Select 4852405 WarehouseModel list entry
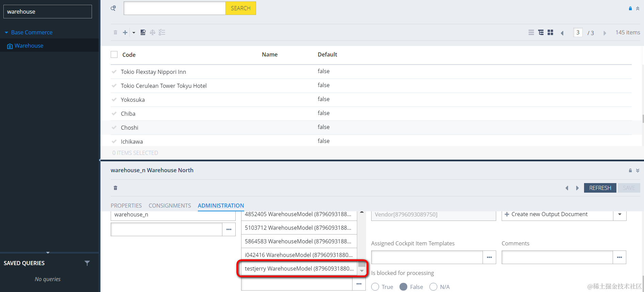 pyautogui.click(x=299, y=214)
